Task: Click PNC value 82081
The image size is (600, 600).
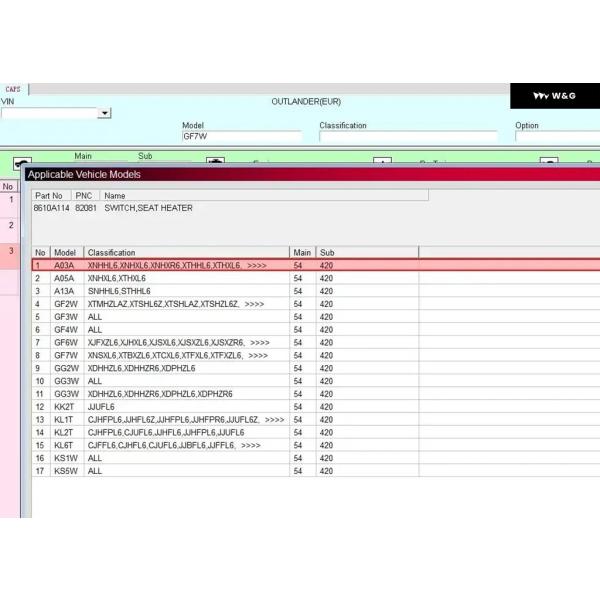Action: coord(86,208)
